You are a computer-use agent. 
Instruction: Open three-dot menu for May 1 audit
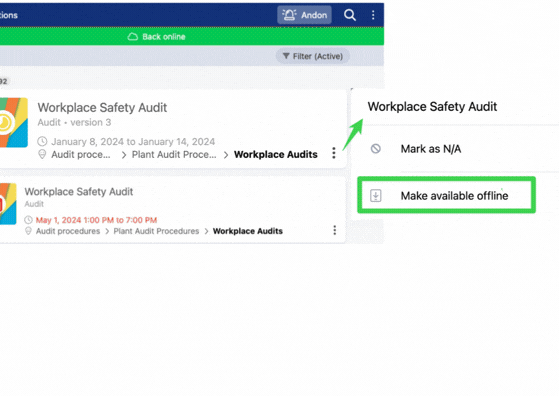(x=334, y=230)
